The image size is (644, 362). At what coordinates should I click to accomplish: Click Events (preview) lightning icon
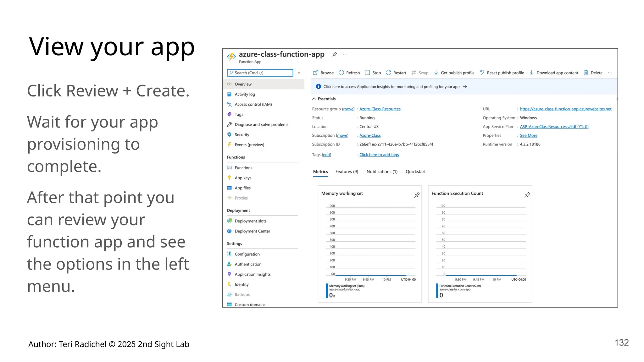pos(229,145)
